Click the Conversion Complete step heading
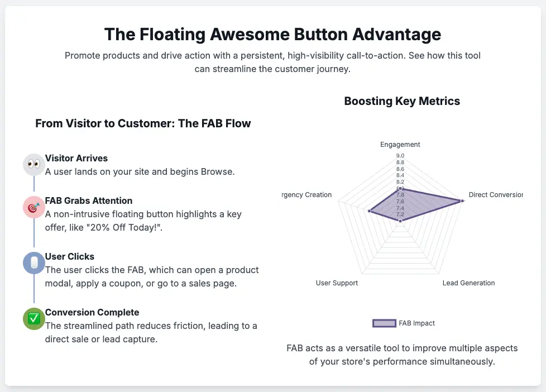This screenshot has height=392, width=546. pos(92,312)
